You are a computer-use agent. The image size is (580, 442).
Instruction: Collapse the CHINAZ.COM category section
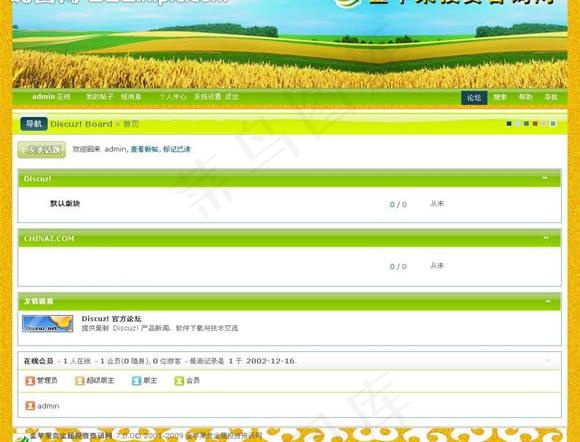tap(546, 237)
